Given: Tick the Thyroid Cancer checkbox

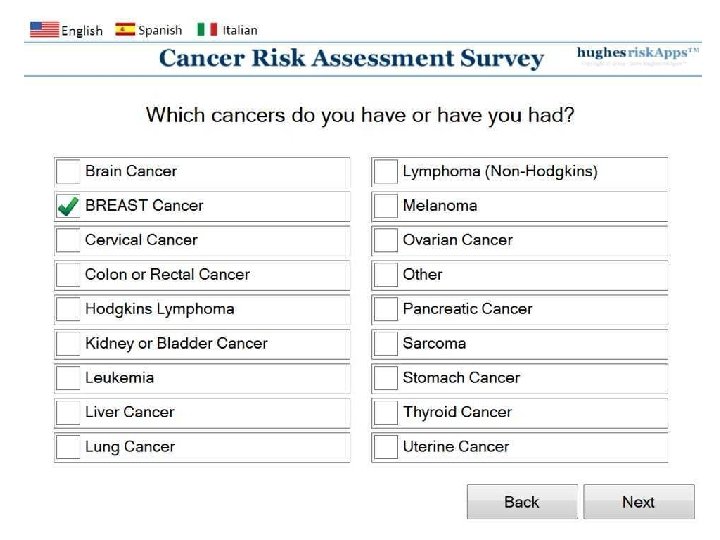Looking at the screenshot, I should [386, 413].
